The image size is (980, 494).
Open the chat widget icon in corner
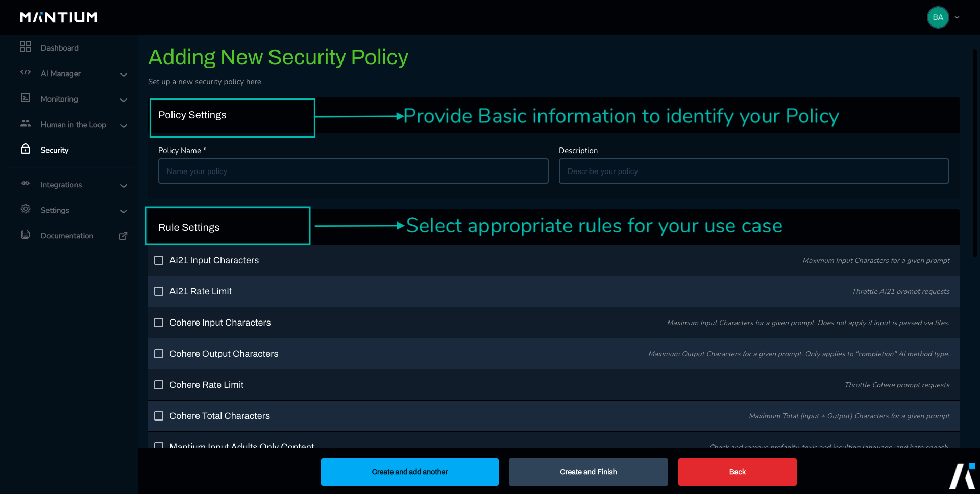[x=962, y=476]
